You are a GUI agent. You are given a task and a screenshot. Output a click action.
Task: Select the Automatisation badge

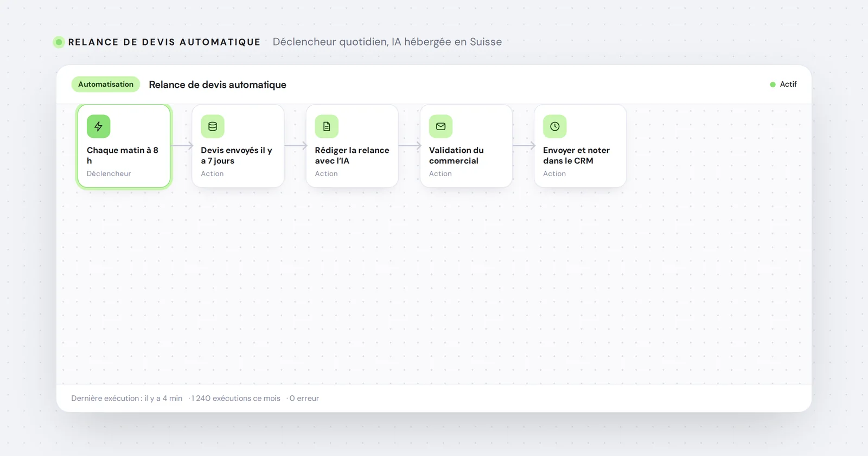pyautogui.click(x=106, y=84)
